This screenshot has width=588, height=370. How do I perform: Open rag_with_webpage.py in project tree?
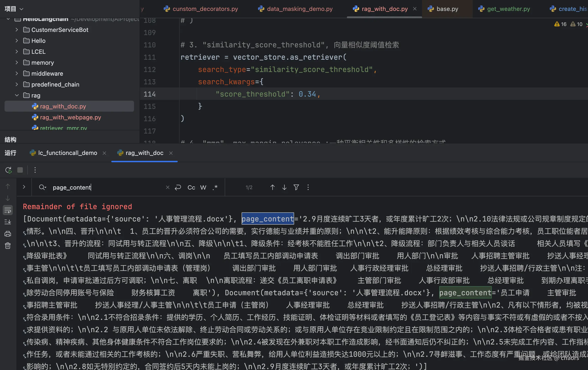point(70,117)
